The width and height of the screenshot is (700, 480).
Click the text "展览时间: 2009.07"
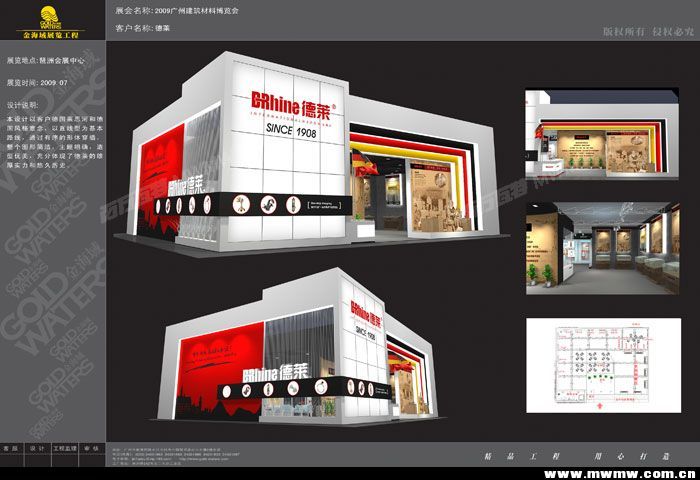[37, 83]
